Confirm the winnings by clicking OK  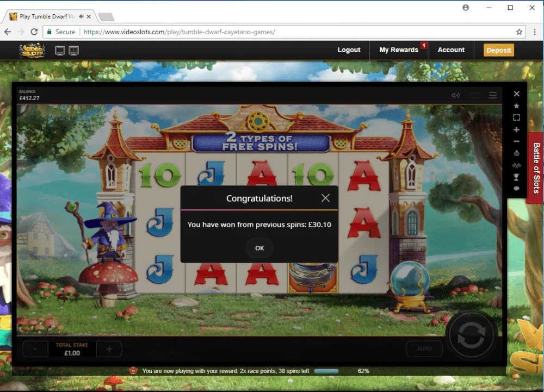(x=259, y=248)
